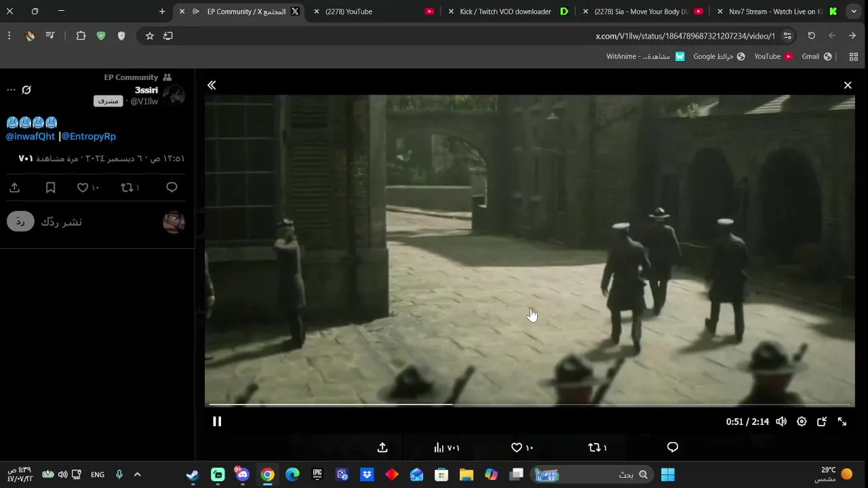This screenshot has height=488, width=868.
Task: Open the 3ssiri profile name
Action: coord(146,90)
